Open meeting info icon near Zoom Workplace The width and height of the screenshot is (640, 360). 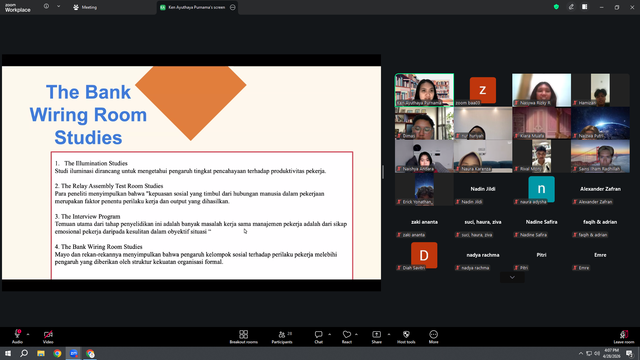pos(47,7)
